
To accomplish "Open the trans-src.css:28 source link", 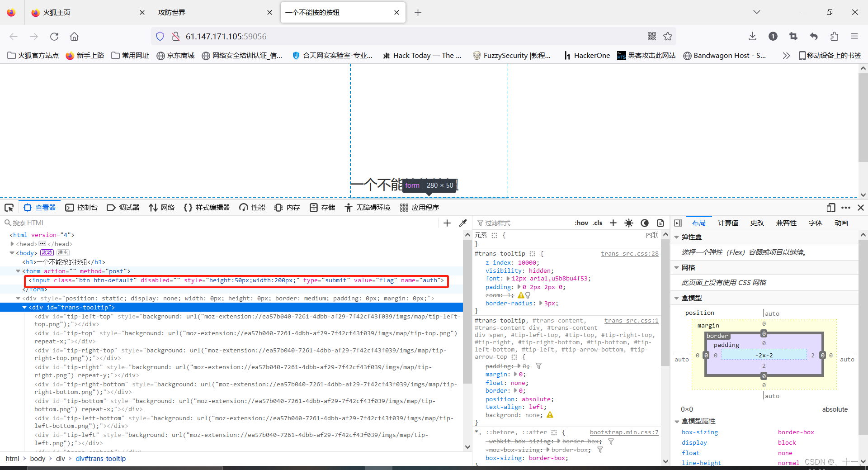I will [x=629, y=254].
